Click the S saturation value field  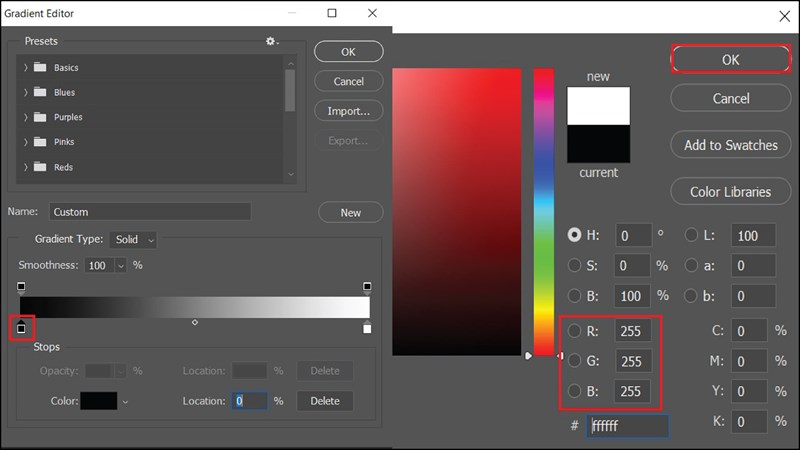[633, 265]
